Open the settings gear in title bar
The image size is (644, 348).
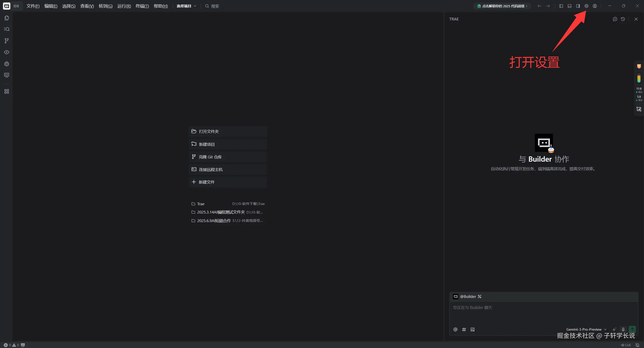click(586, 6)
